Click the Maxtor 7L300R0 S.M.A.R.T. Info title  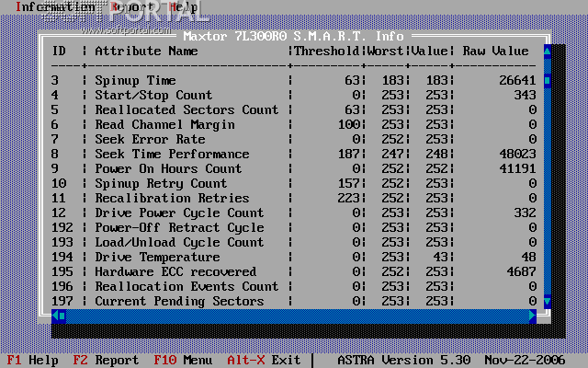(x=293, y=37)
